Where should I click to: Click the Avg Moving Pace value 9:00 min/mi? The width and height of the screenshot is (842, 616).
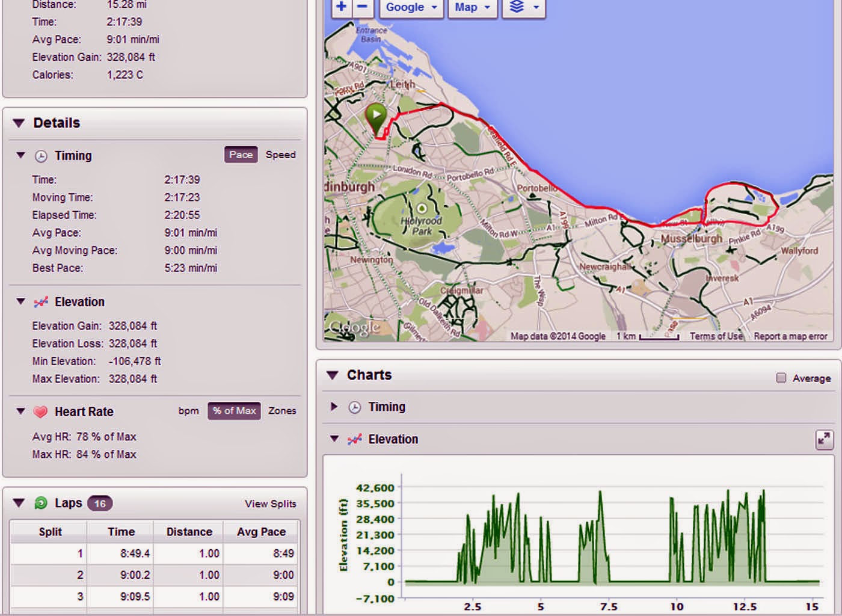pos(191,250)
